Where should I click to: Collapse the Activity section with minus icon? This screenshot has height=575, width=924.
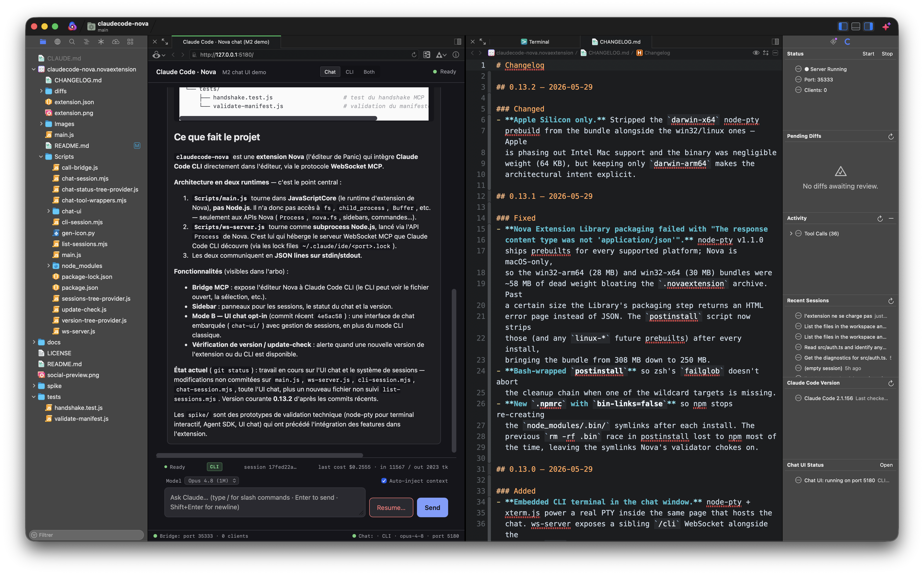tap(891, 218)
